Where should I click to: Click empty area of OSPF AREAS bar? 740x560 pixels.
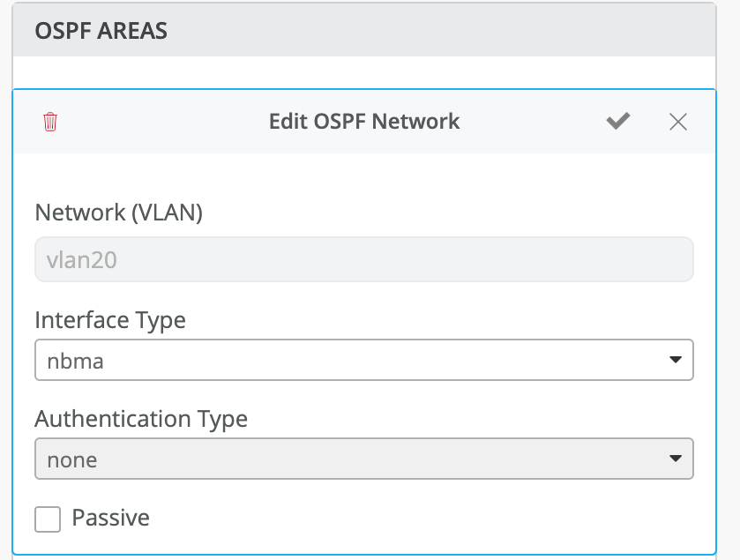441,31
